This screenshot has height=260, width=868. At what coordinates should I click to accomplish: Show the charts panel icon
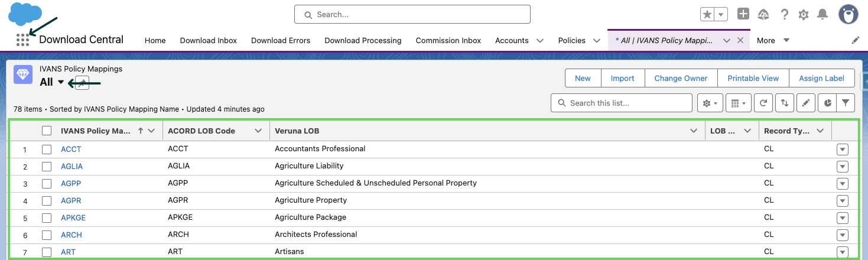coord(827,103)
